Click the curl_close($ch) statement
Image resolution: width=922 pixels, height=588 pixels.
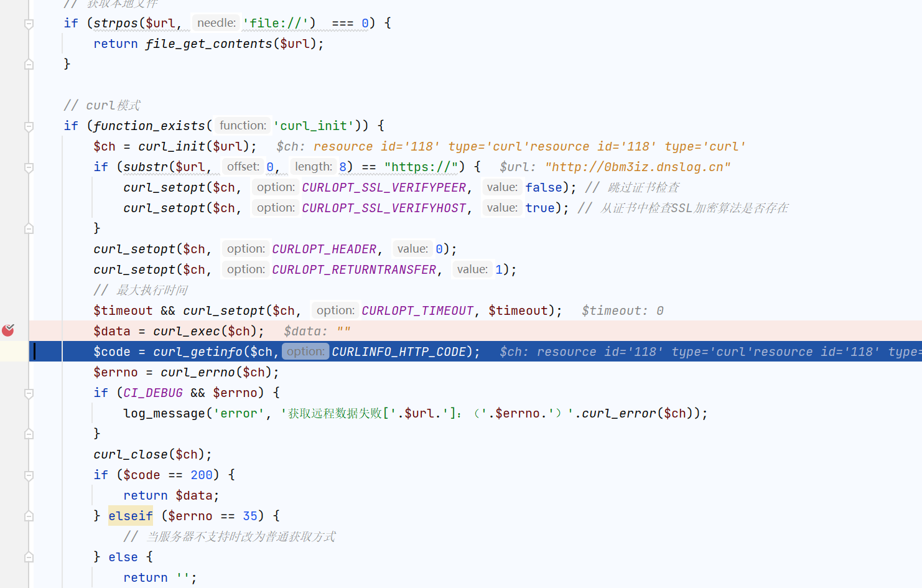(152, 454)
